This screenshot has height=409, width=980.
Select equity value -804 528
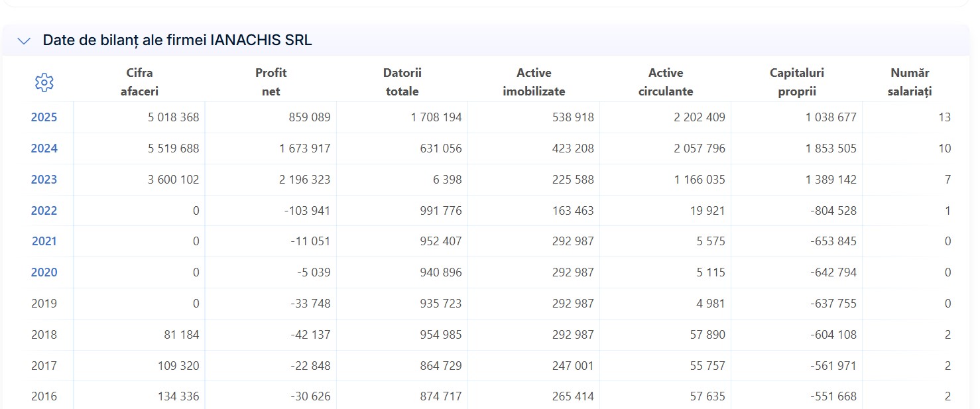click(833, 211)
